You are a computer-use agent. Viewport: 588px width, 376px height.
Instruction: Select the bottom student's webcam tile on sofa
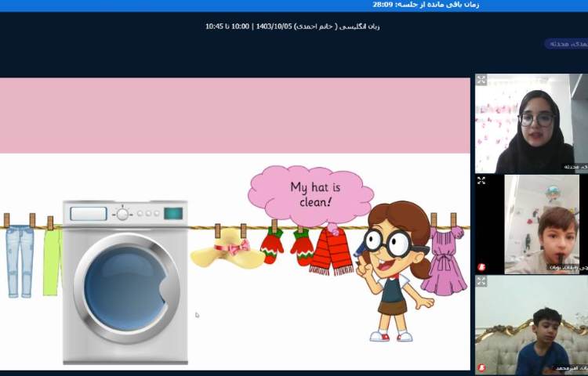point(532,325)
